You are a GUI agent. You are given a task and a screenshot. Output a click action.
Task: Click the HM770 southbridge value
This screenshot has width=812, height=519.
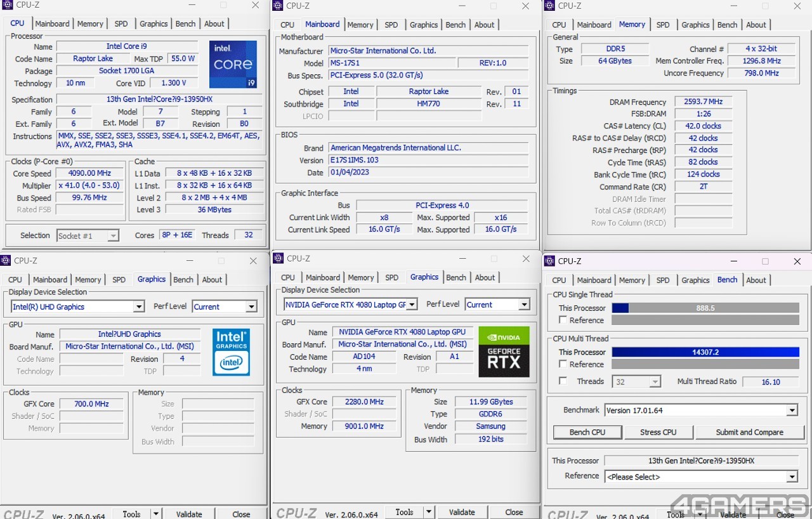click(429, 103)
